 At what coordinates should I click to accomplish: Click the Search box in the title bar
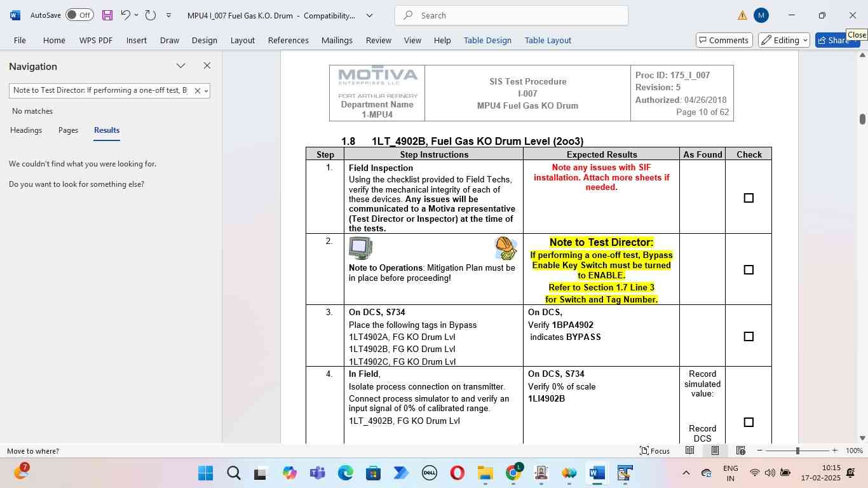512,15
